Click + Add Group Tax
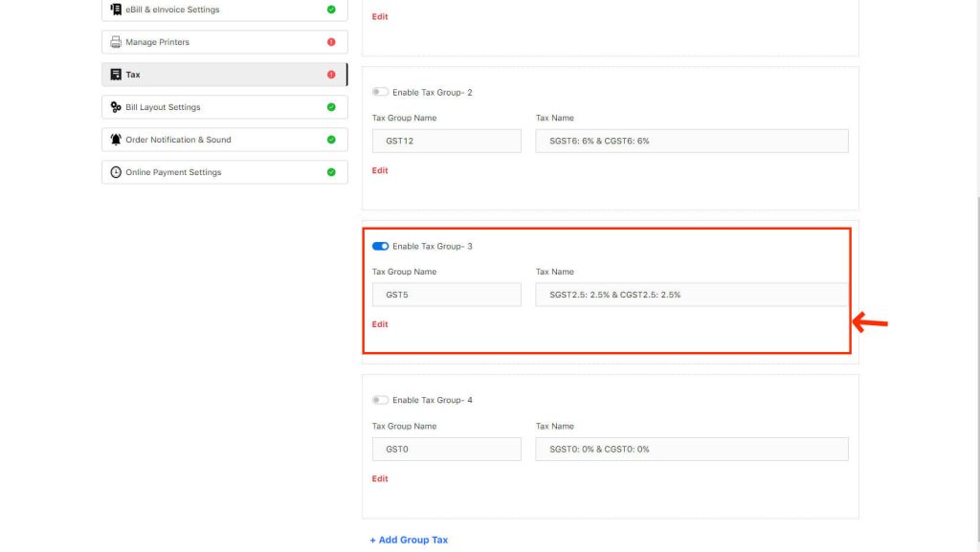Screen dimensions: 980x552 coord(409,540)
